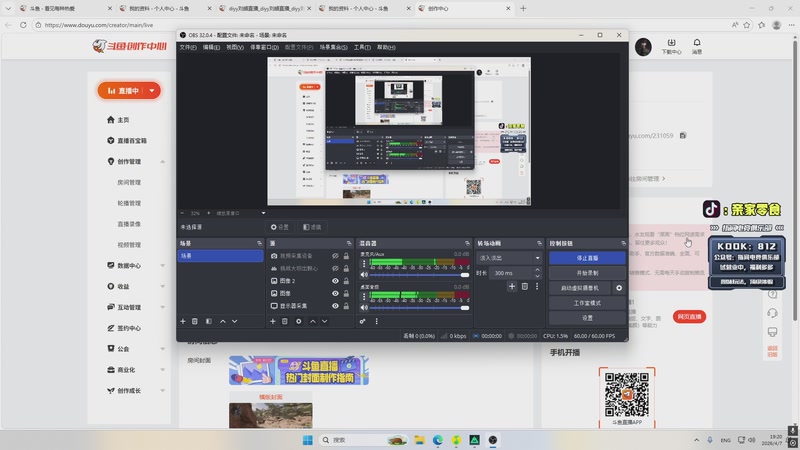Copy the Douyu room URL
The image size is (800, 450).
pos(683,136)
